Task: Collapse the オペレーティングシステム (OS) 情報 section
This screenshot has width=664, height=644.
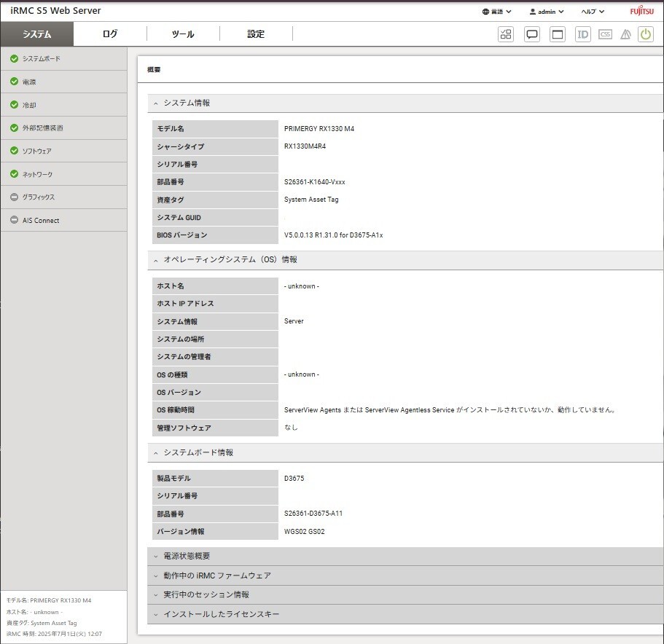Action: coord(405,260)
